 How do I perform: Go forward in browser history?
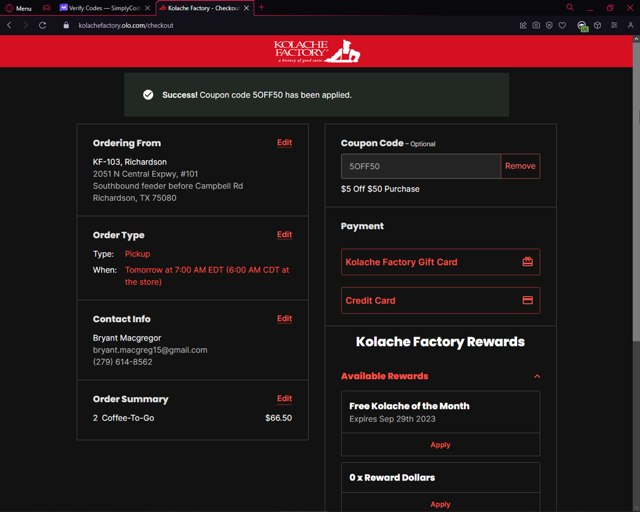click(x=26, y=25)
